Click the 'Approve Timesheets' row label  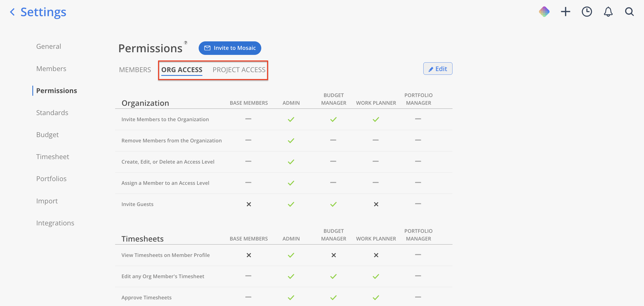click(146, 298)
